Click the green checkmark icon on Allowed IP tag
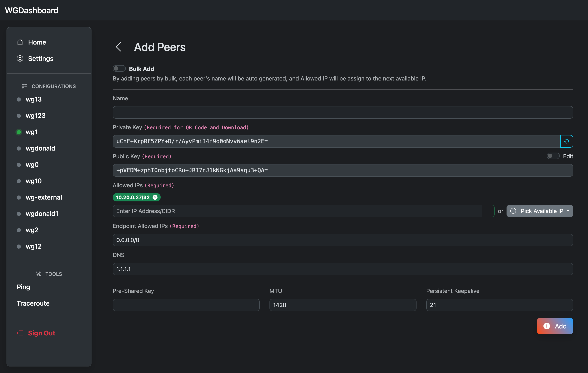This screenshot has width=588, height=373. pos(155,197)
